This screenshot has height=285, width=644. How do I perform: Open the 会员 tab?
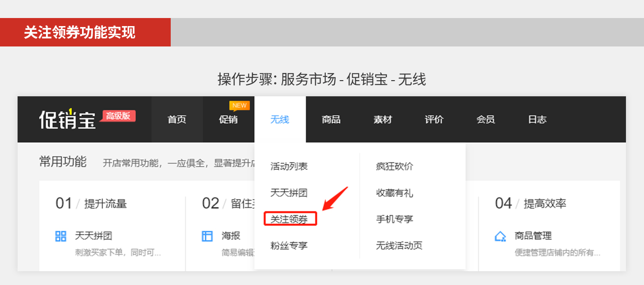click(x=486, y=120)
